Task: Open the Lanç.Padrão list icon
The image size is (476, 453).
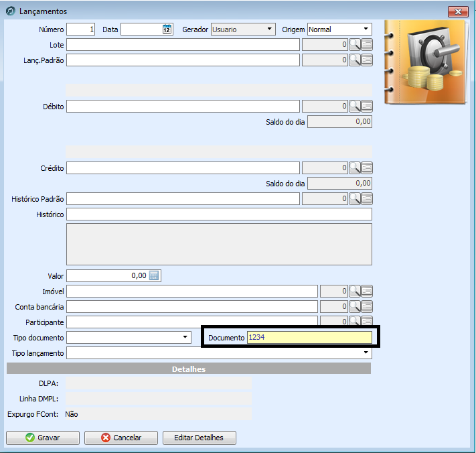Action: pyautogui.click(x=367, y=60)
